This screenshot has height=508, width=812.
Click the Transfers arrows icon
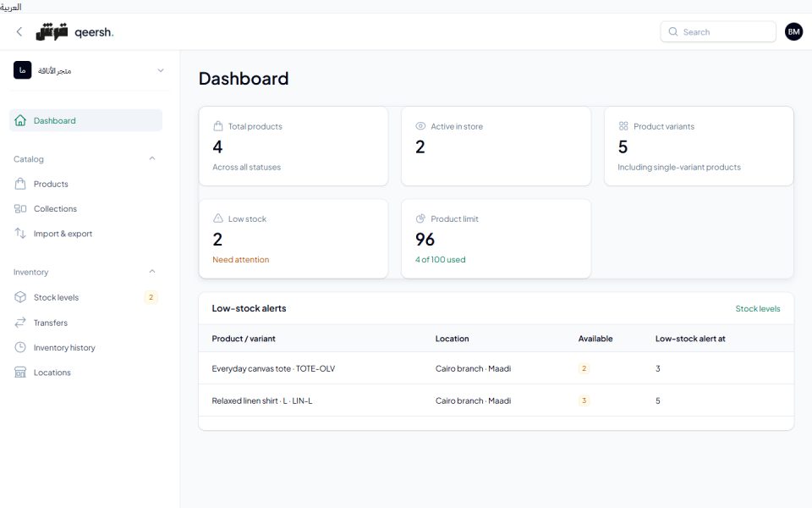click(x=20, y=323)
